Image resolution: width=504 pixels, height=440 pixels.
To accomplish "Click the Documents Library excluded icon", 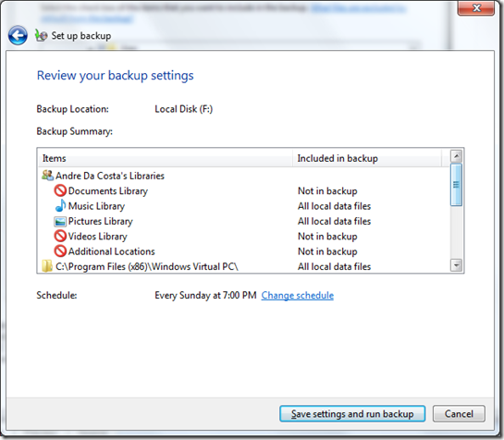I will tap(60, 190).
